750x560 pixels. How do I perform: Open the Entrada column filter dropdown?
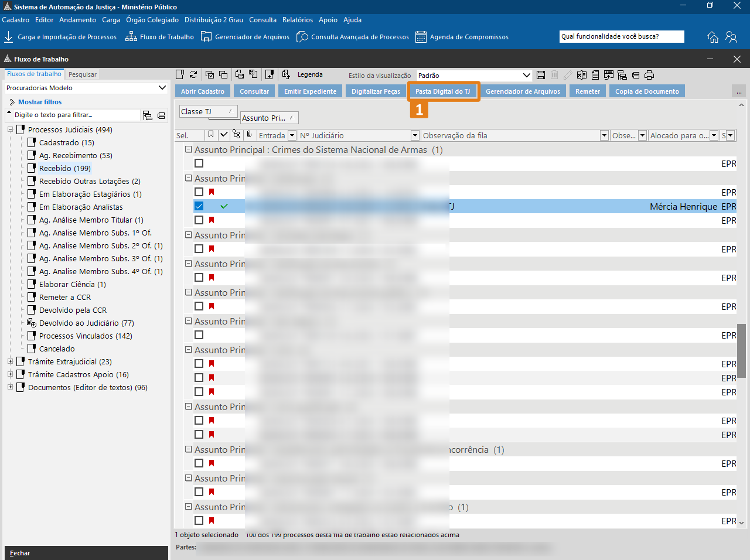click(x=292, y=135)
